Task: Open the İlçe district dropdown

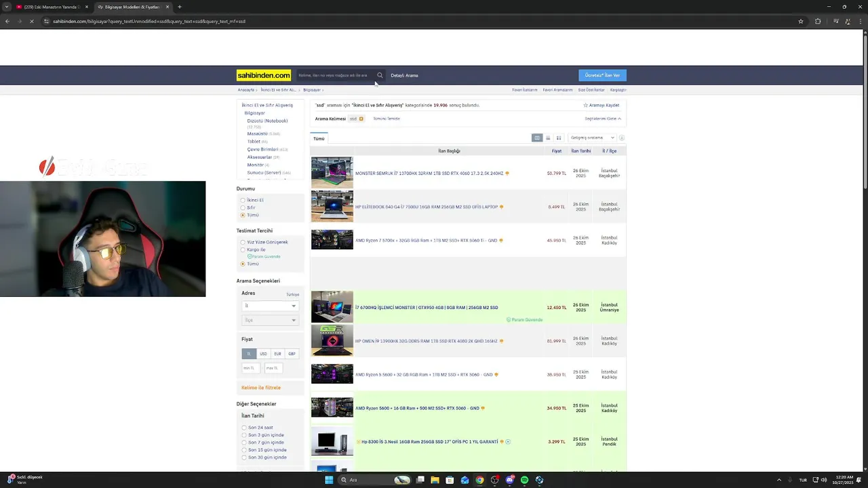Action: pos(270,320)
